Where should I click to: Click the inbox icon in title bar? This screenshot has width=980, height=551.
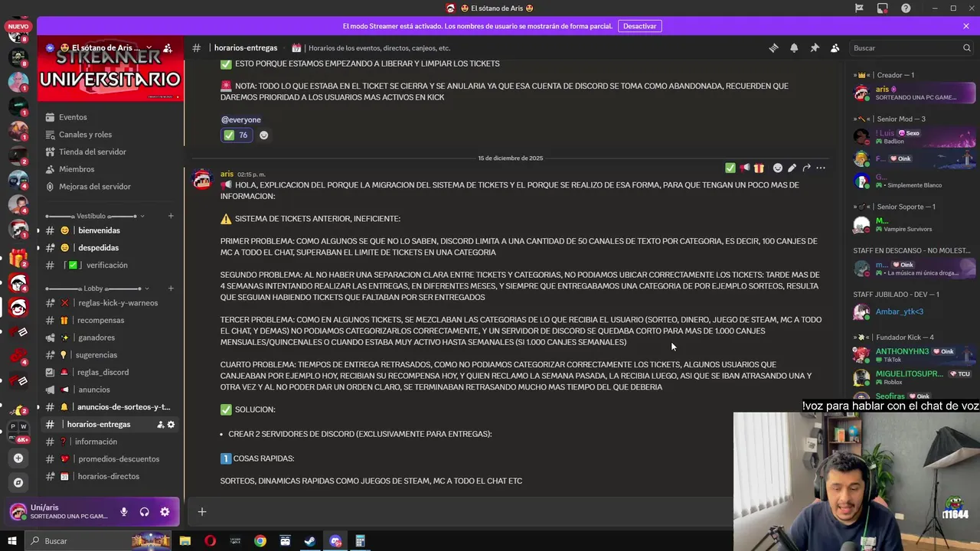click(883, 8)
